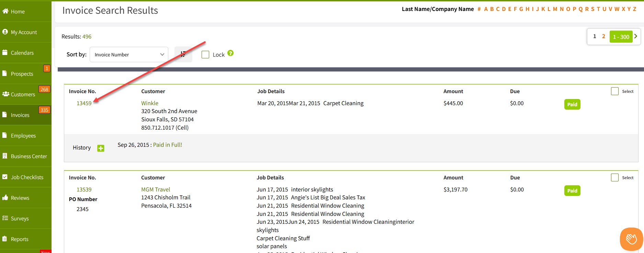
Task: Click the Surveys list icon
Action: 5,218
